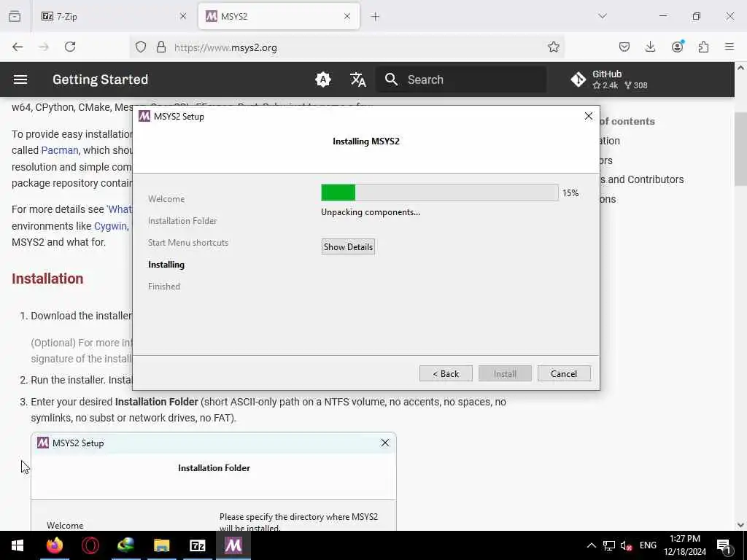
Task: Click the GitHub git logo icon
Action: (578, 79)
